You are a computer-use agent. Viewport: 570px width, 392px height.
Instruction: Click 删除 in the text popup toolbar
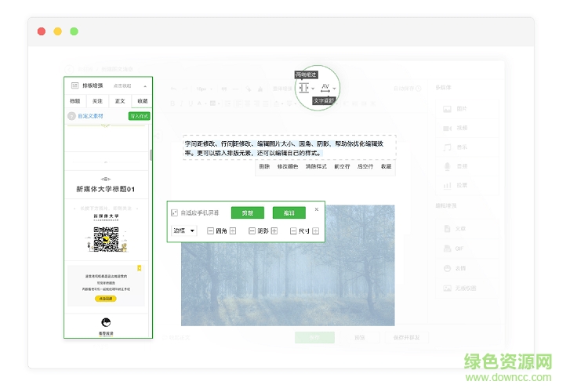point(264,166)
